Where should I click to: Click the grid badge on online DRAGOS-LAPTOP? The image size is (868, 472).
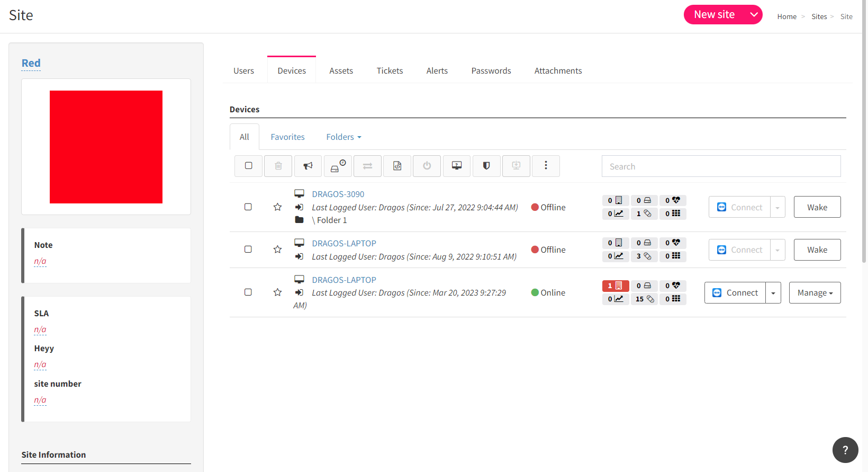(673, 299)
